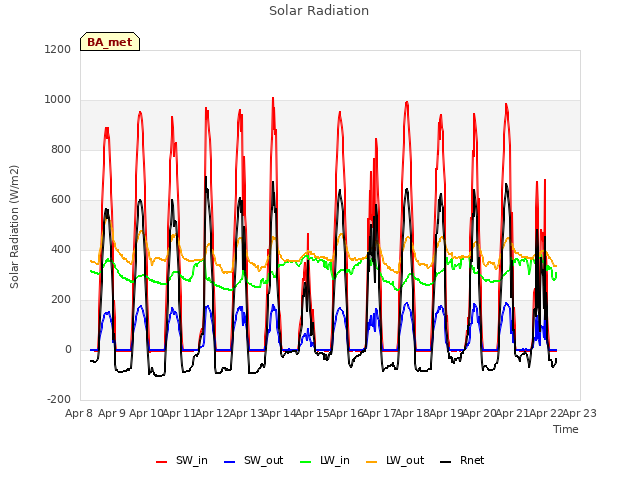Toggle the SW_out legend entry
The width and height of the screenshot is (640, 480).
pos(253,461)
